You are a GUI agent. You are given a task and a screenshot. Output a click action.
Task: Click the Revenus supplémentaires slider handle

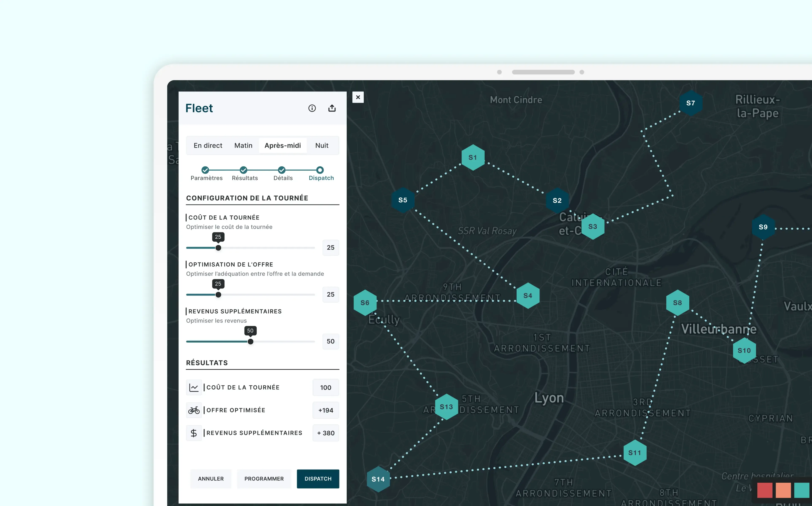(x=250, y=341)
